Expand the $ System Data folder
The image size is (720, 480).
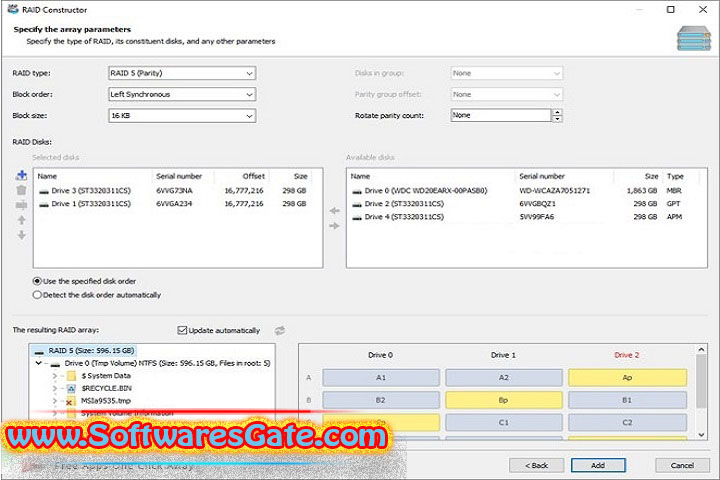(55, 376)
